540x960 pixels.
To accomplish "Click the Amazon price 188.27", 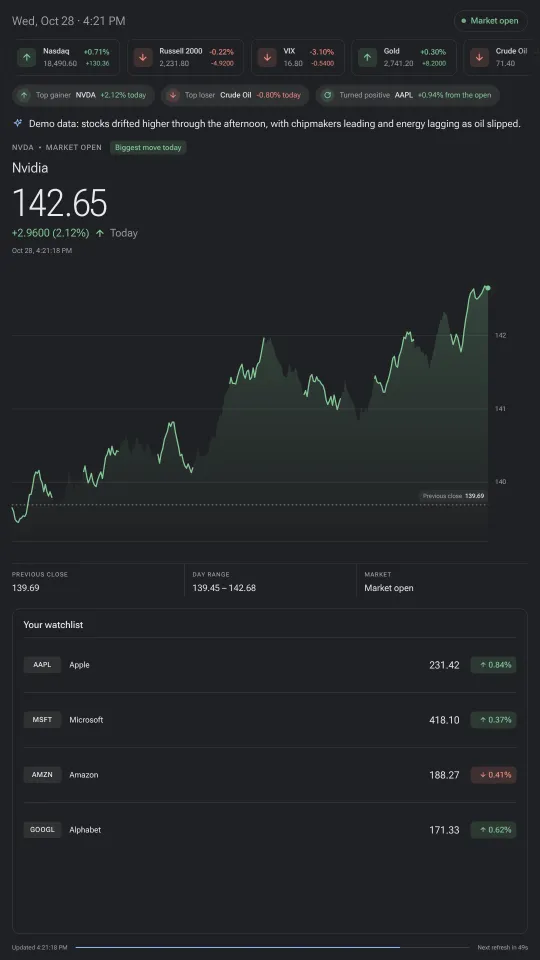I will click(x=444, y=775).
